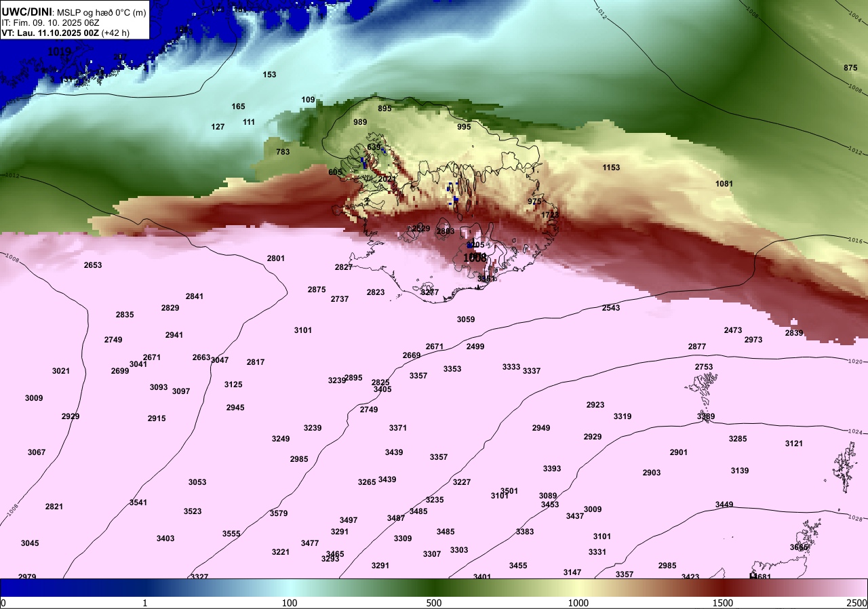This screenshot has width=868, height=609.
Task: Click the map value 2653
Action: 93,265
